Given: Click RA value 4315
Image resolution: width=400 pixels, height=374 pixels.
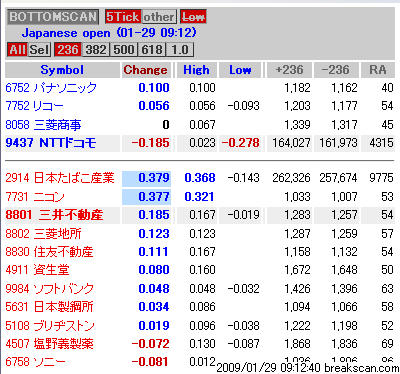Looking at the screenshot, I should (381, 143).
